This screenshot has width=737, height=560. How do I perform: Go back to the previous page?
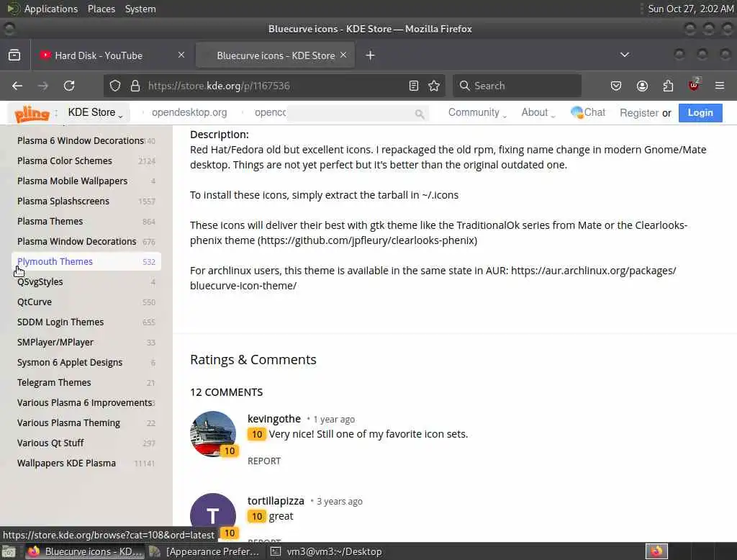pos(17,86)
